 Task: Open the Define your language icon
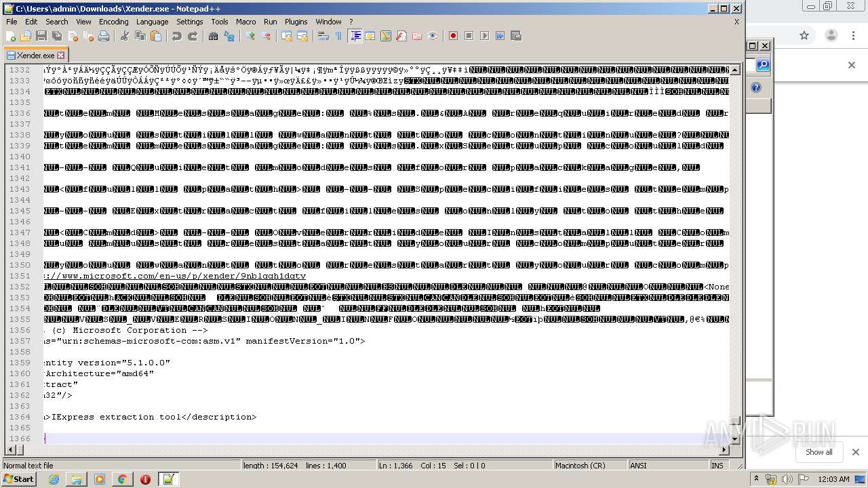(370, 36)
